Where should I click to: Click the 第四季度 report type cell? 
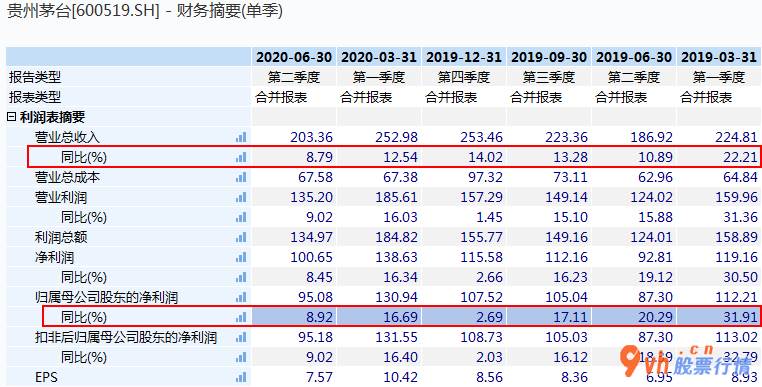[x=464, y=77]
